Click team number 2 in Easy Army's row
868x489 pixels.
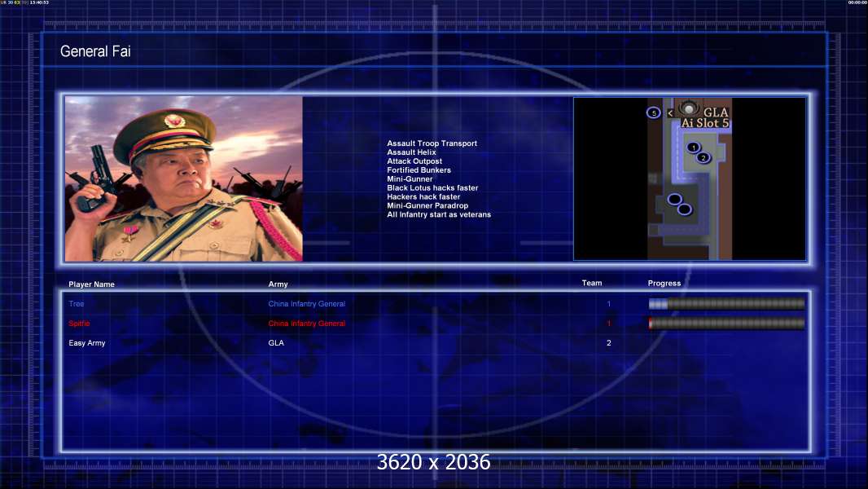tap(609, 343)
